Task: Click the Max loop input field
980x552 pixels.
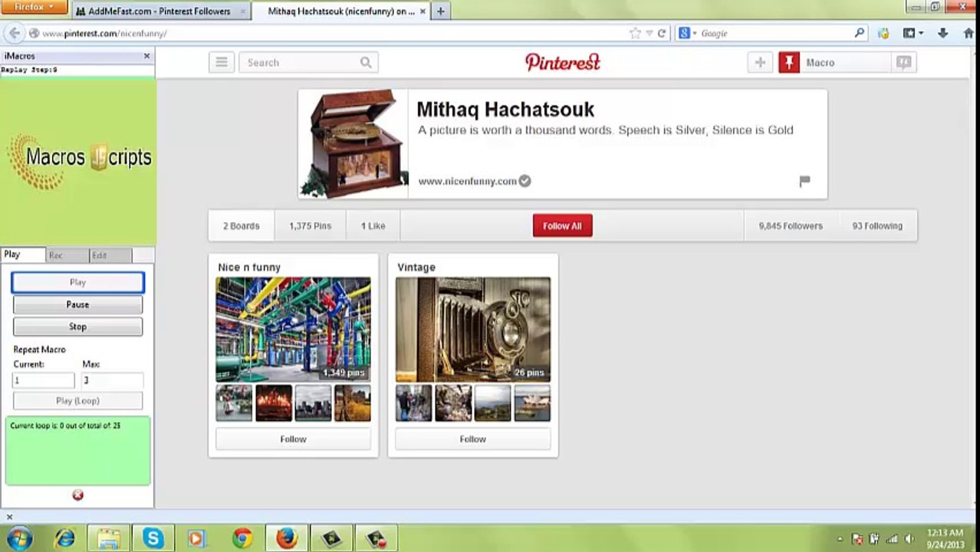Action: (112, 380)
